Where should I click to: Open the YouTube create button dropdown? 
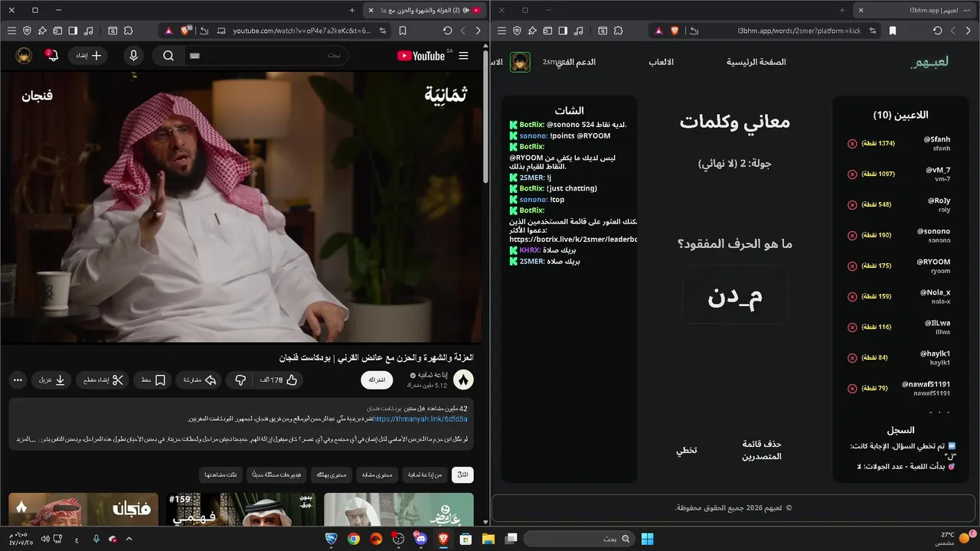click(89, 56)
